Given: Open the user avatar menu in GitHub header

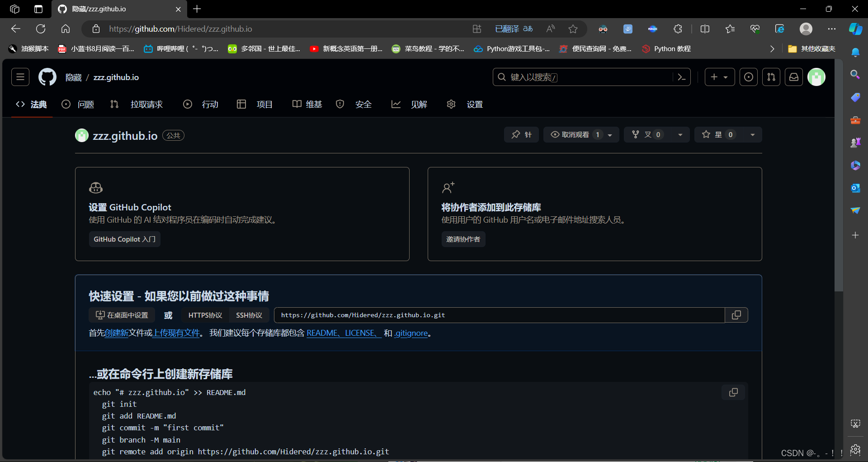Looking at the screenshot, I should [816, 77].
